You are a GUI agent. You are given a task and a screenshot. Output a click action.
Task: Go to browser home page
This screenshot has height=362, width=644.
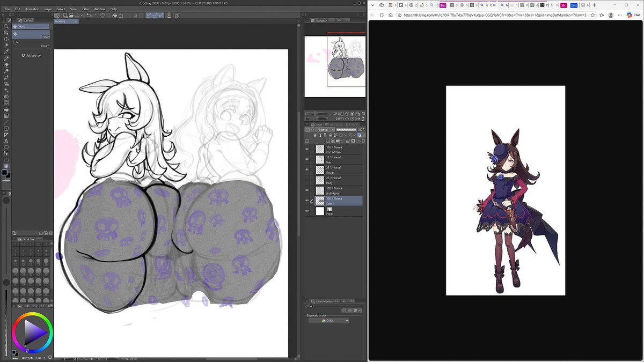[391, 15]
